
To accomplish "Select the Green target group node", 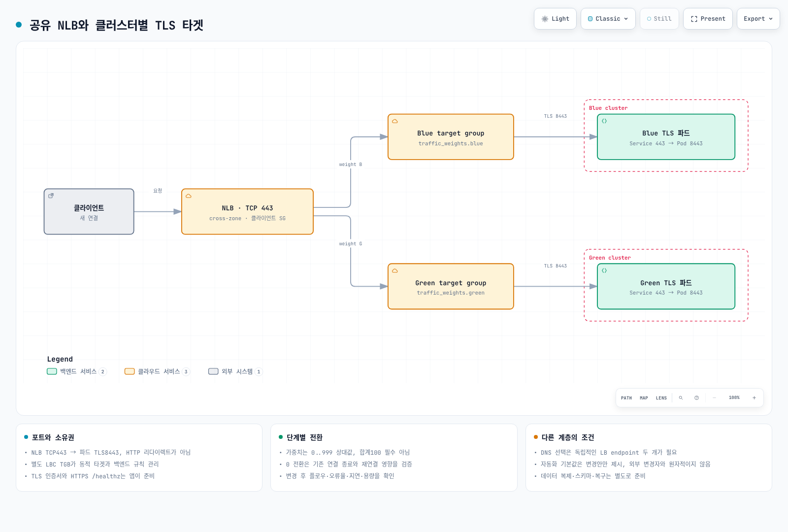I will [451, 287].
